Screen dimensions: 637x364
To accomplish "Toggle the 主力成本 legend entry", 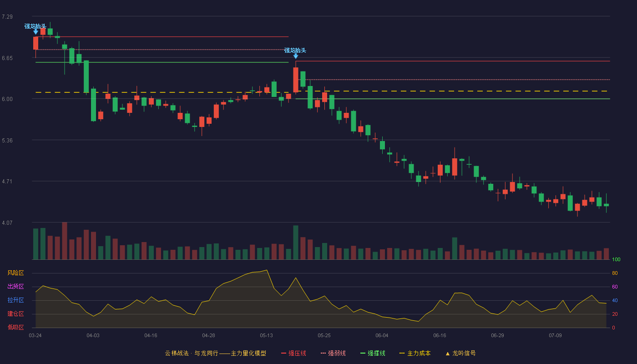I will pos(415,353).
